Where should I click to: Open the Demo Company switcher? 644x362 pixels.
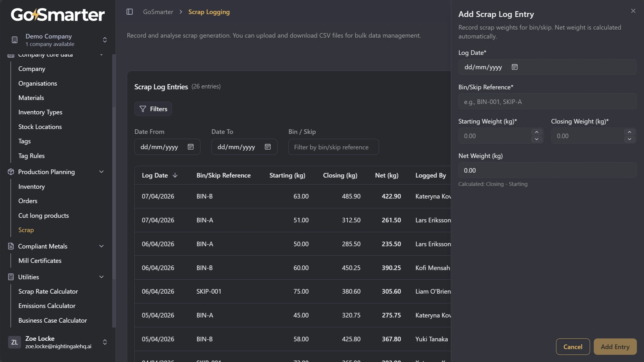[x=105, y=40]
